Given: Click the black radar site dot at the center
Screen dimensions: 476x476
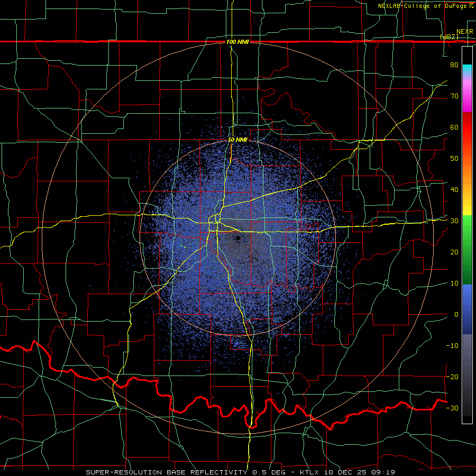Looking at the screenshot, I should 239,238.
